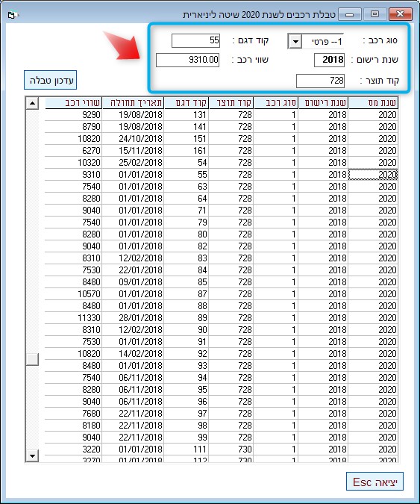Select model code cell 55
The width and height of the screenshot is (420, 504).
[x=187, y=175]
